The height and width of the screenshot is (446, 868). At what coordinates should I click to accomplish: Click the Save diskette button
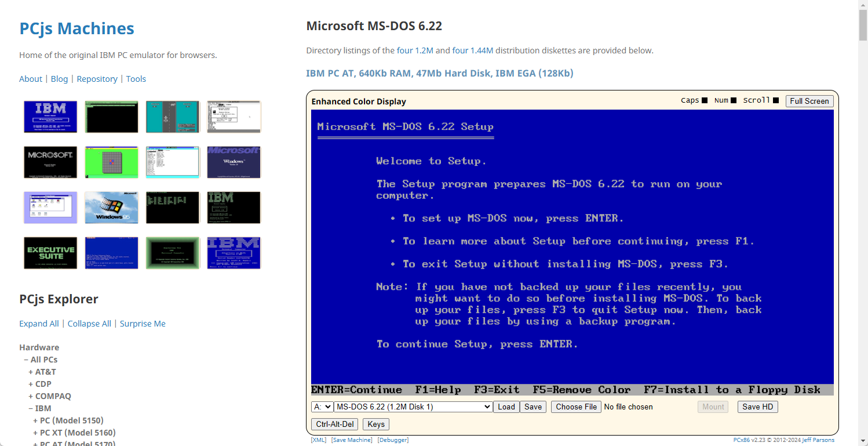coord(533,407)
